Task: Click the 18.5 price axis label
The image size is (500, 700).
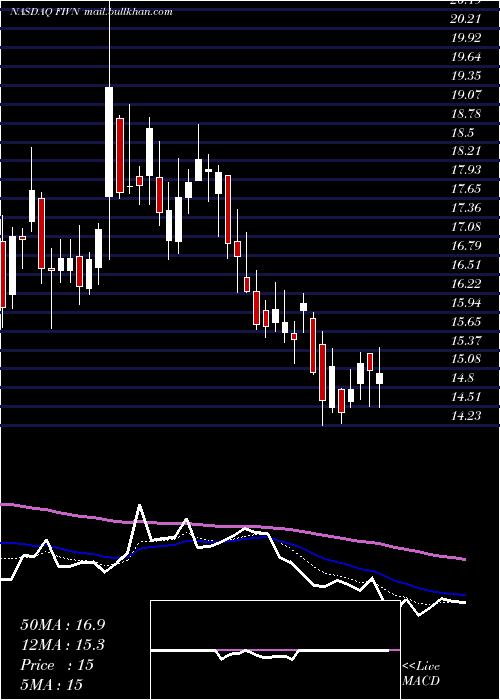Action: tap(462, 133)
